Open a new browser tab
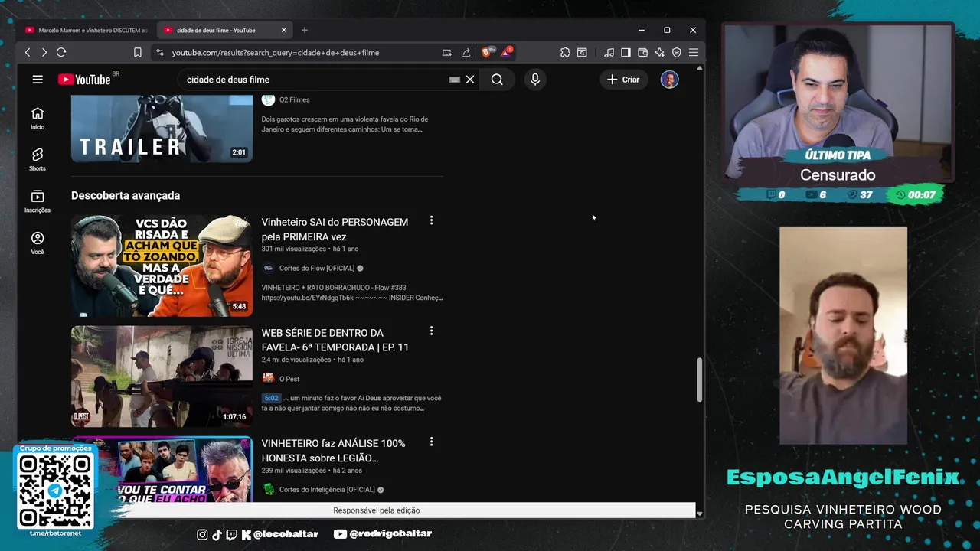980x551 pixels. point(305,30)
